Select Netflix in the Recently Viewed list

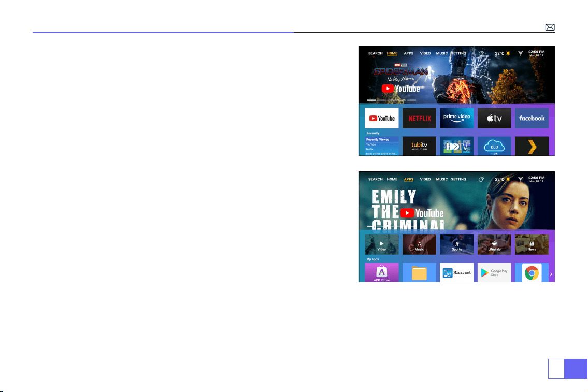click(x=370, y=149)
